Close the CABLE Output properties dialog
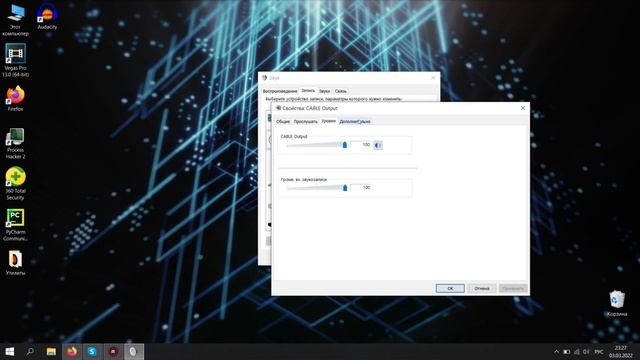 523,108
